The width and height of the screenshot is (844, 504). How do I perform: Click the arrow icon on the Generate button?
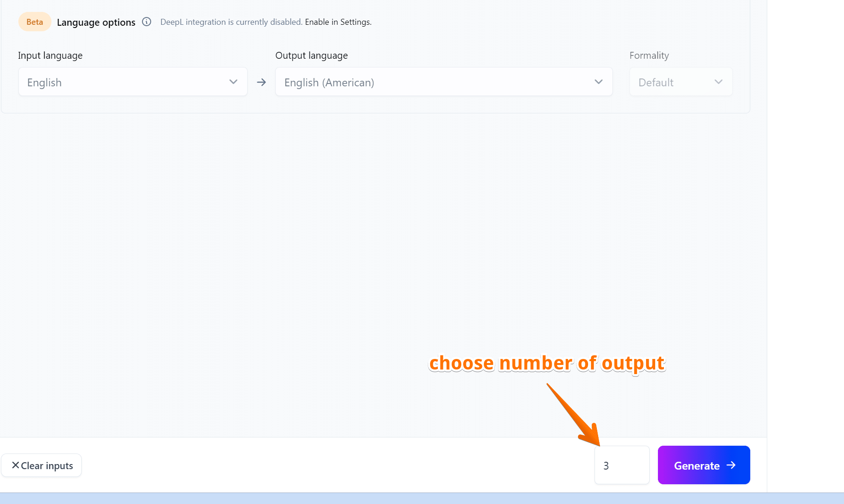[x=731, y=465]
